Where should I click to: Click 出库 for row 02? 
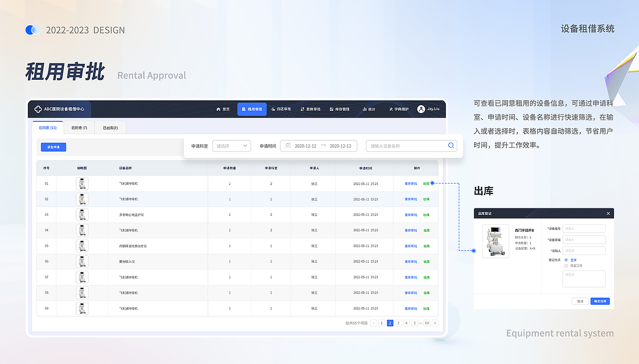tap(426, 199)
